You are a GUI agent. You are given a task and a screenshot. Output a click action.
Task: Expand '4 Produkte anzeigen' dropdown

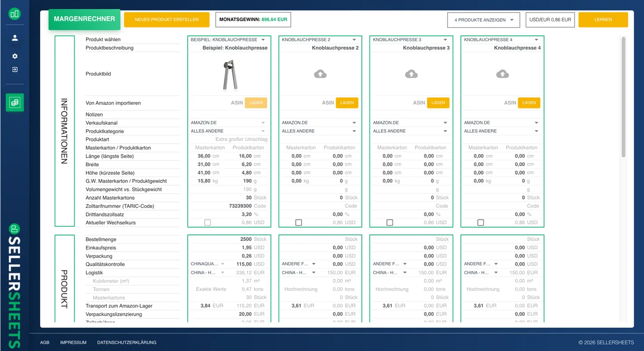point(483,20)
